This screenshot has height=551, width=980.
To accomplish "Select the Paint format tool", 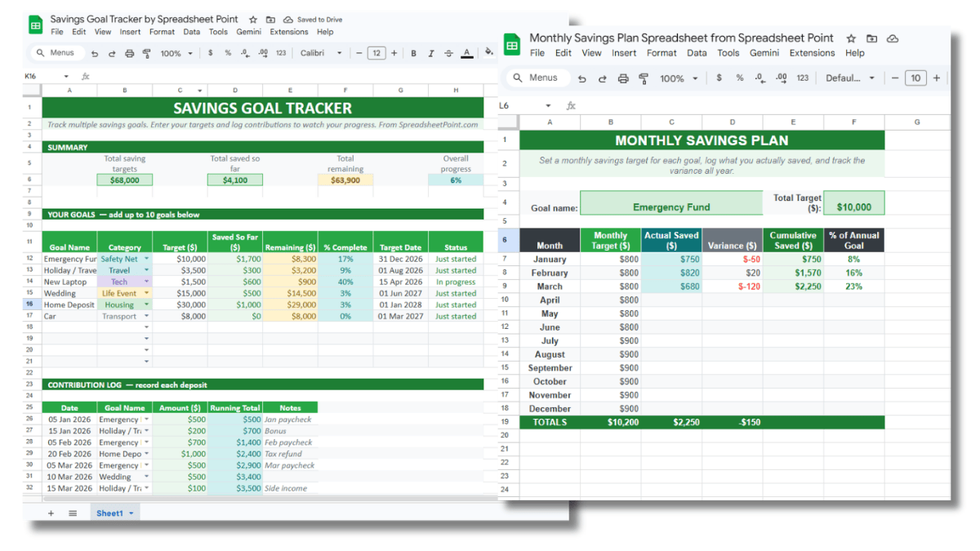I will [x=146, y=53].
